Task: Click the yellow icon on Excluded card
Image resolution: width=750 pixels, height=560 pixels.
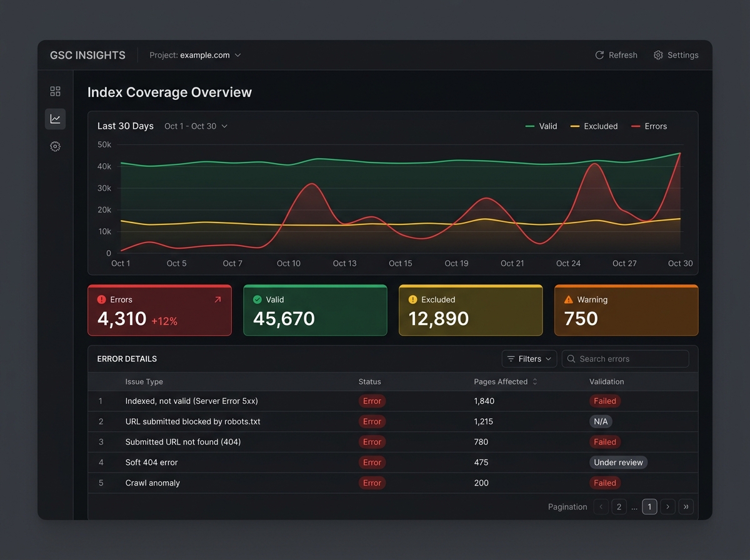Action: click(x=412, y=300)
